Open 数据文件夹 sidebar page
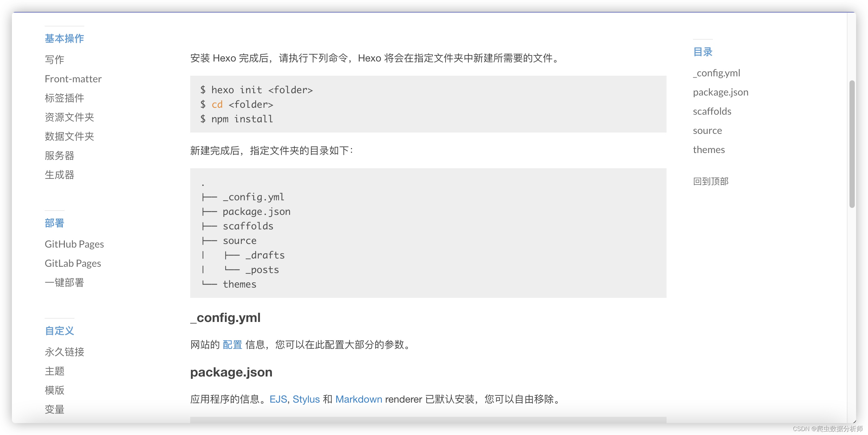868x435 pixels. coord(69,137)
